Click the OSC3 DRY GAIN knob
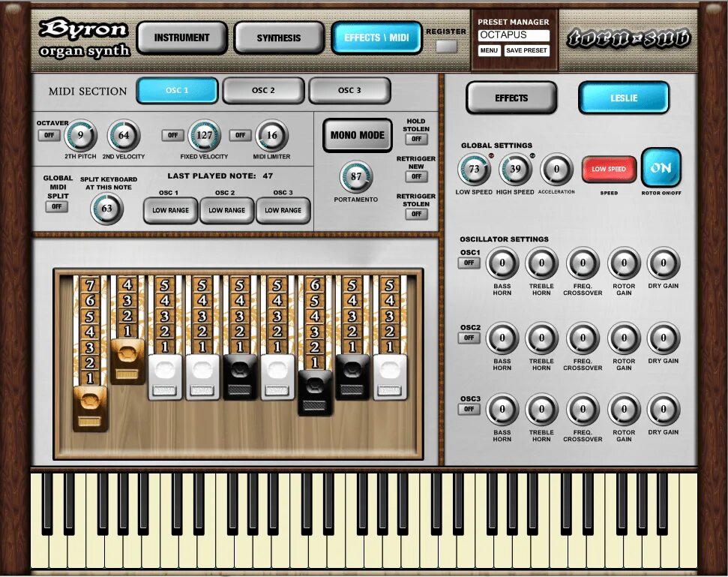Image resolution: width=728 pixels, height=577 pixels. 664,410
